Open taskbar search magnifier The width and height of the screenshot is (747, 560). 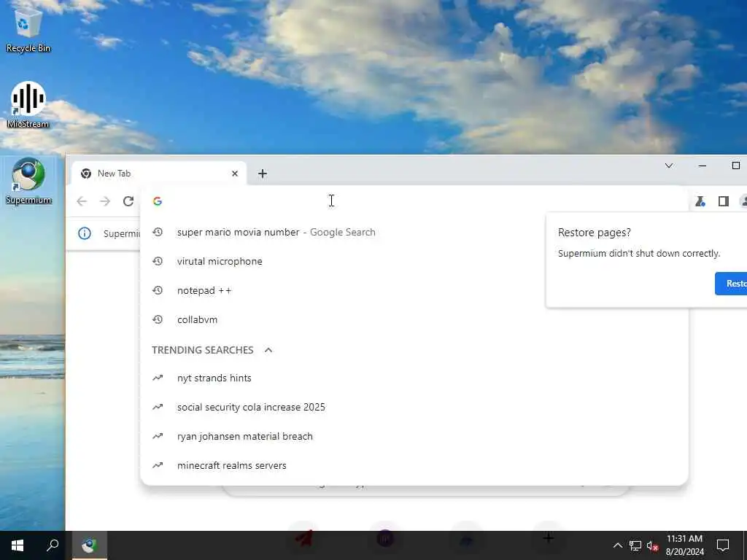coord(53,545)
